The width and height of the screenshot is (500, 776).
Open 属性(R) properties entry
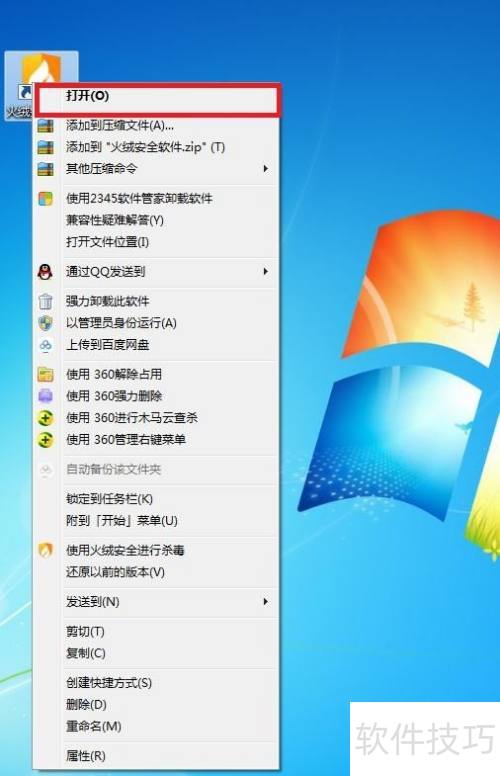click(x=156, y=756)
